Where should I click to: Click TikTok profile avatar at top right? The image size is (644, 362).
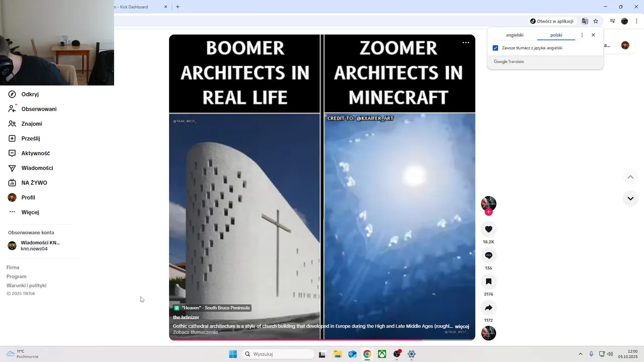pyautogui.click(x=625, y=45)
